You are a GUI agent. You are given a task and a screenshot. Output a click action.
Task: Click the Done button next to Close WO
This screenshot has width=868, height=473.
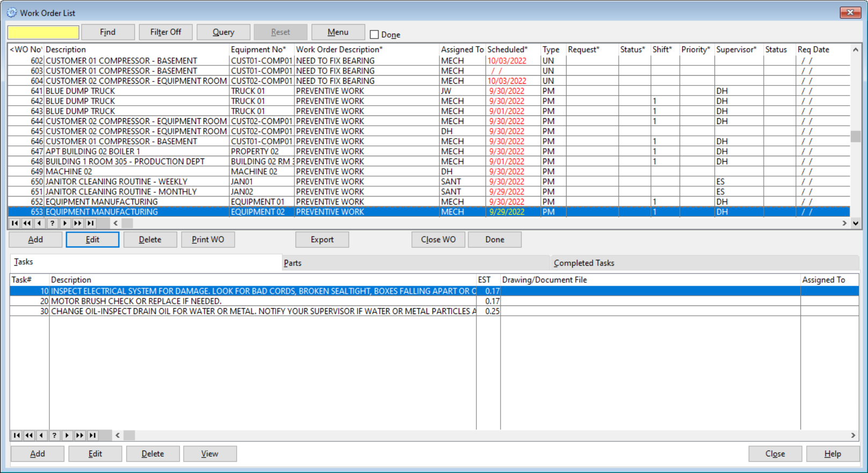click(495, 239)
